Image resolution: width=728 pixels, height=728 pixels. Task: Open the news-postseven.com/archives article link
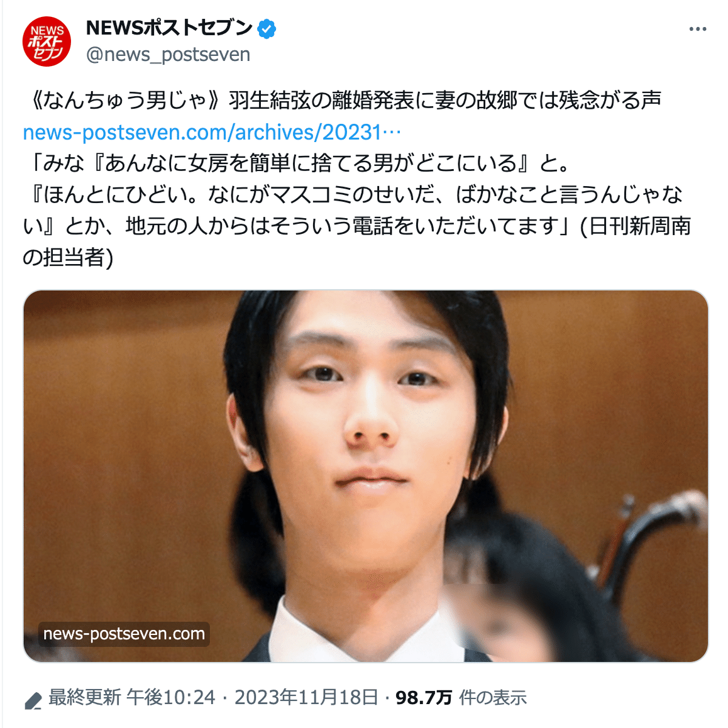212,132
